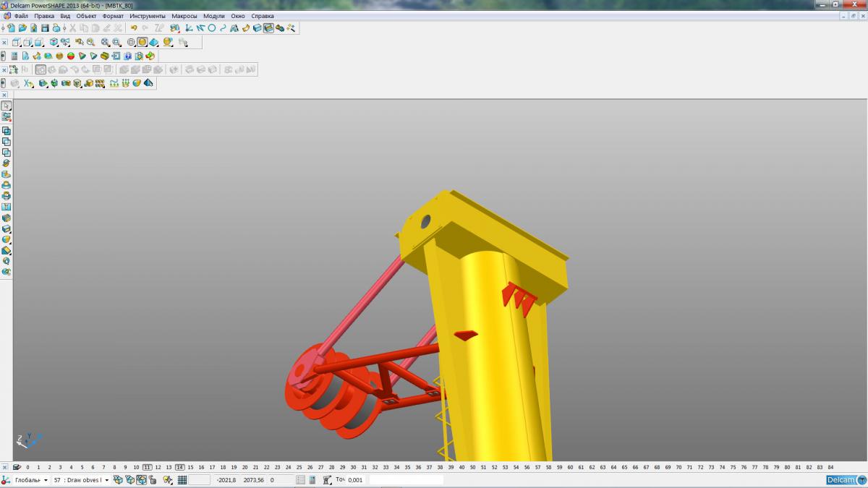Open the Вид menu
The image size is (868, 488).
[65, 16]
